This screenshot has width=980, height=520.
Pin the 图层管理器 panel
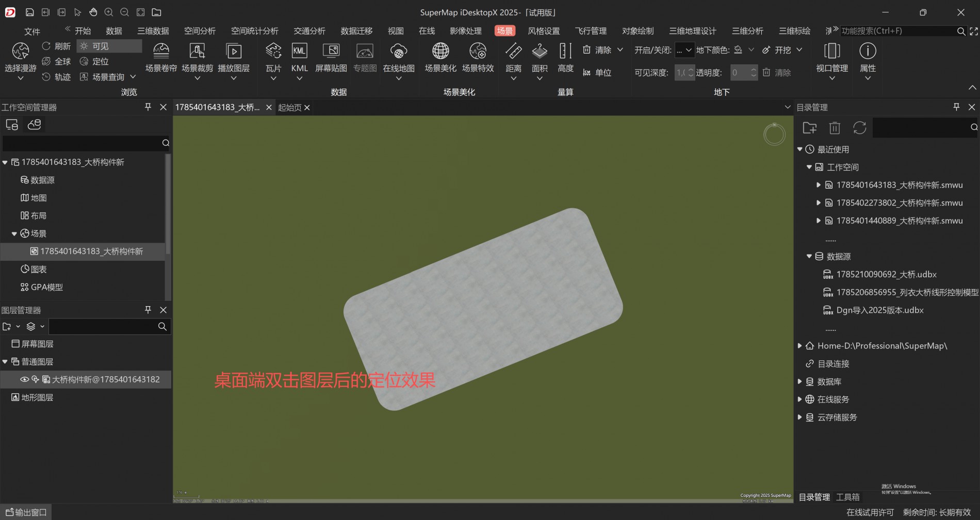pyautogui.click(x=148, y=310)
